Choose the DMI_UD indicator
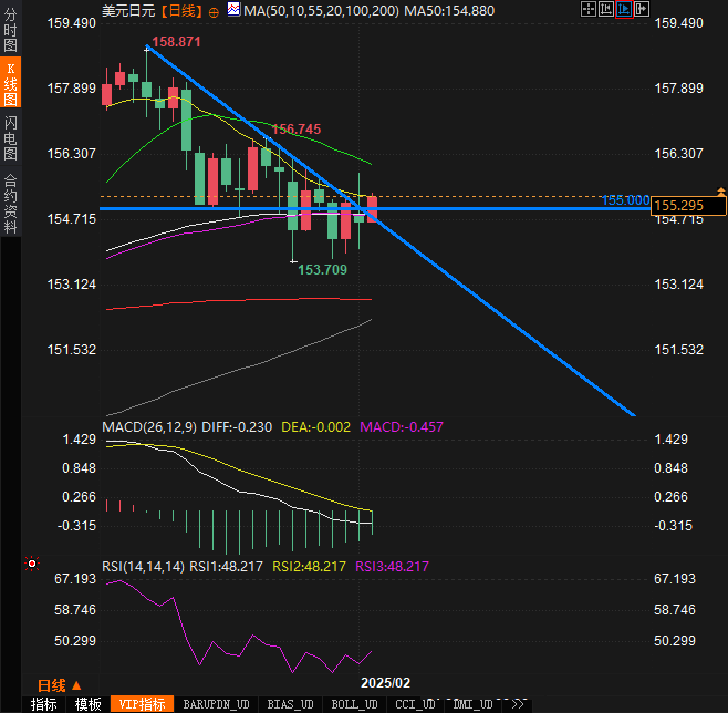 (x=473, y=704)
